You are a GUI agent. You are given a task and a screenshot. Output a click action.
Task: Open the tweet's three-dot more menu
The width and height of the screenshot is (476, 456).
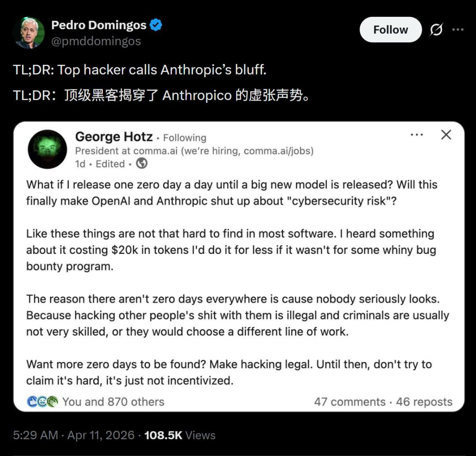(457, 30)
